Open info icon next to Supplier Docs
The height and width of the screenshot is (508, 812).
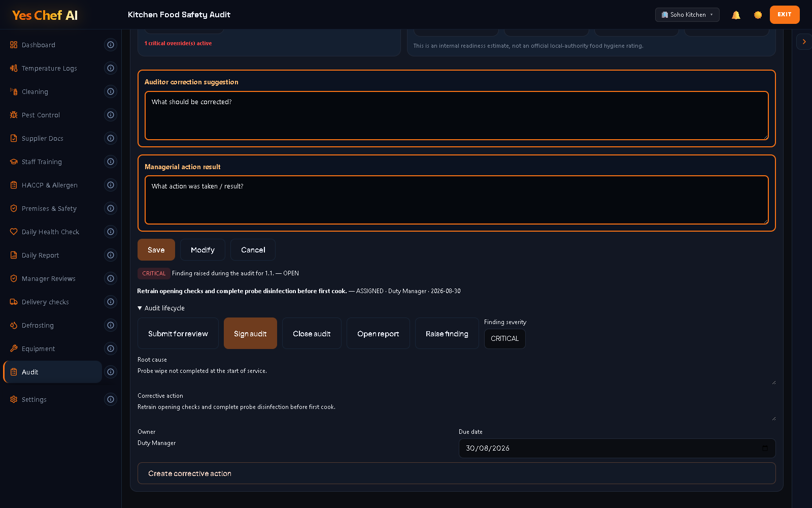point(111,138)
